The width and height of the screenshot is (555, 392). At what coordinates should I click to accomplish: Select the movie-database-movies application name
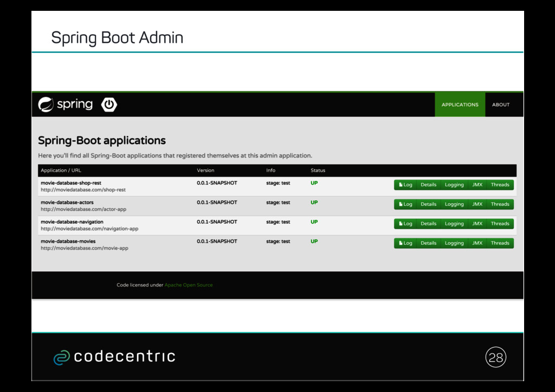click(x=68, y=241)
